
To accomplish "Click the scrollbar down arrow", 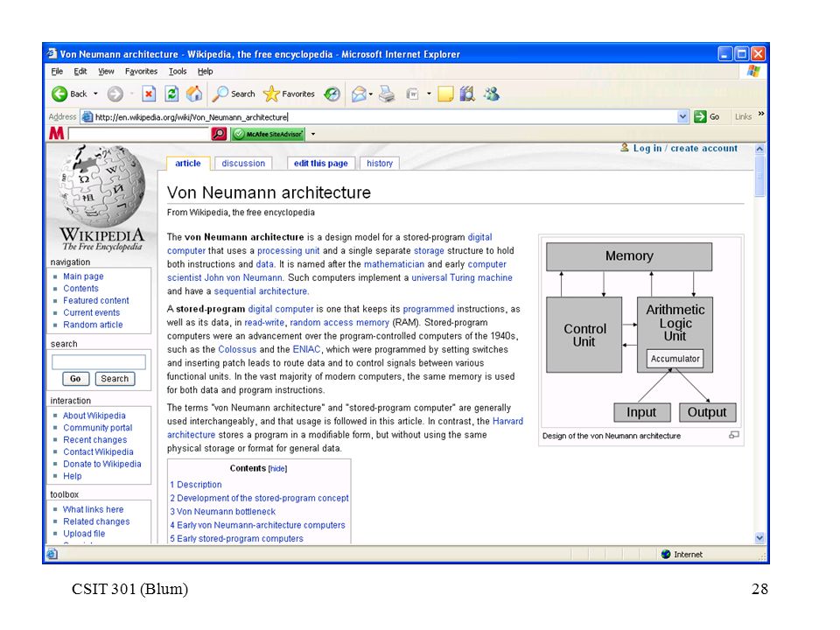I will coord(759,538).
